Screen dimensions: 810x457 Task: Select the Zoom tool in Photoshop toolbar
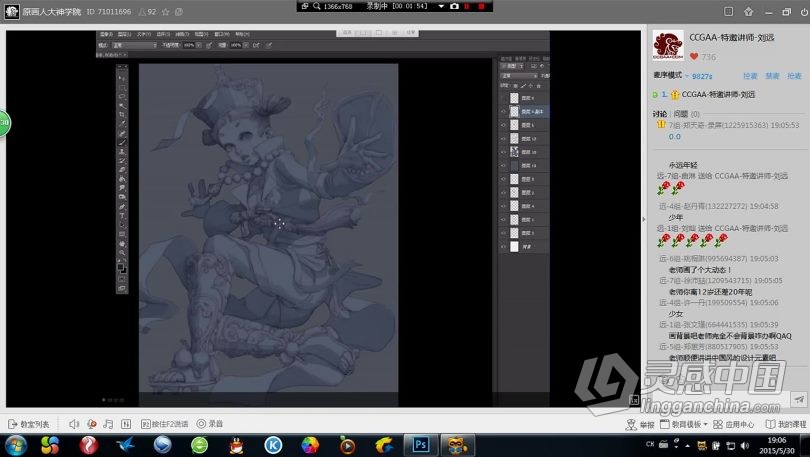[x=122, y=253]
